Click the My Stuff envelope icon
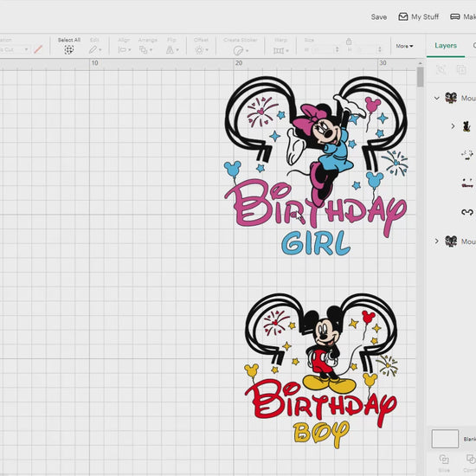476x476 pixels. click(402, 16)
